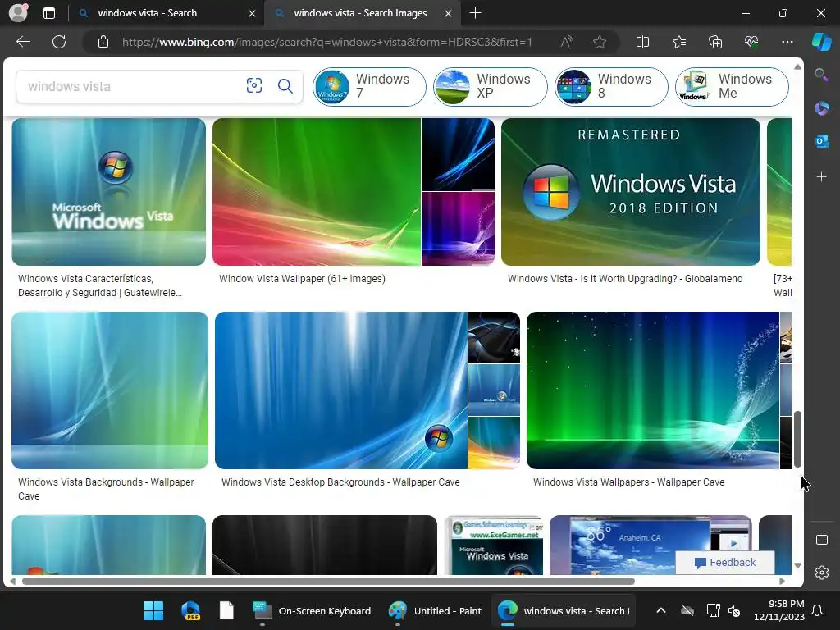840x630 pixels.
Task: Close the 'Search Images' tab
Action: (449, 13)
